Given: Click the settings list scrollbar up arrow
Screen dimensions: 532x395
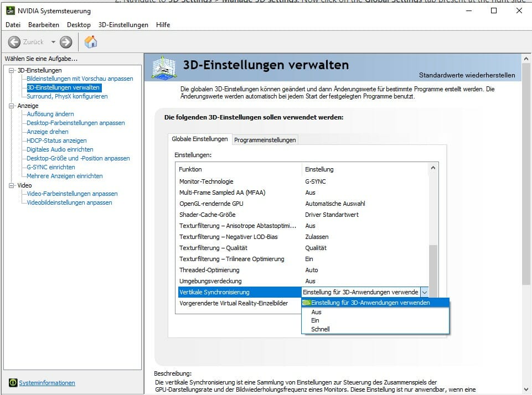Looking at the screenshot, I should 433,168.
